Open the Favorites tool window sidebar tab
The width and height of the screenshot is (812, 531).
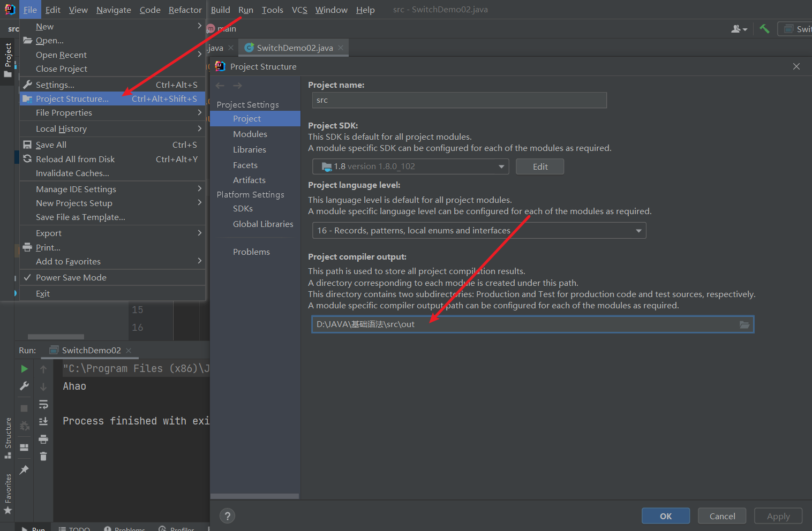point(8,494)
